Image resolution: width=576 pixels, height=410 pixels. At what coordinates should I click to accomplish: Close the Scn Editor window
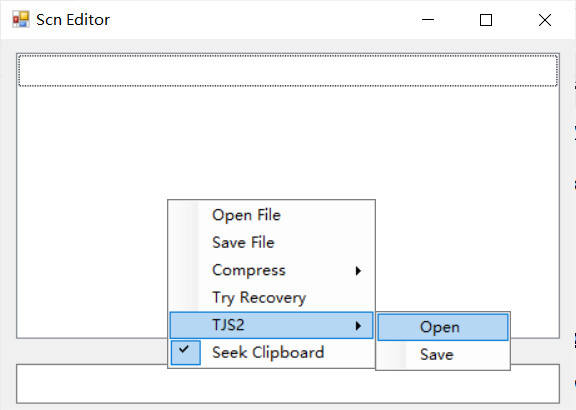[545, 19]
